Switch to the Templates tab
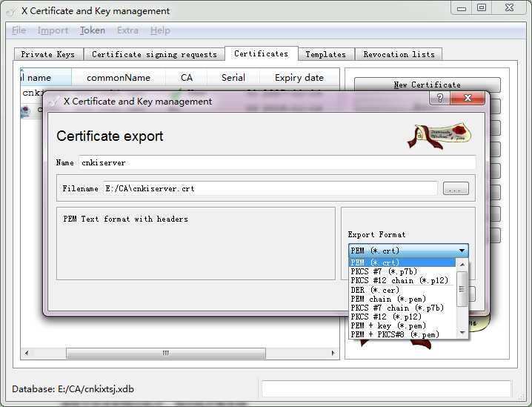 (326, 54)
